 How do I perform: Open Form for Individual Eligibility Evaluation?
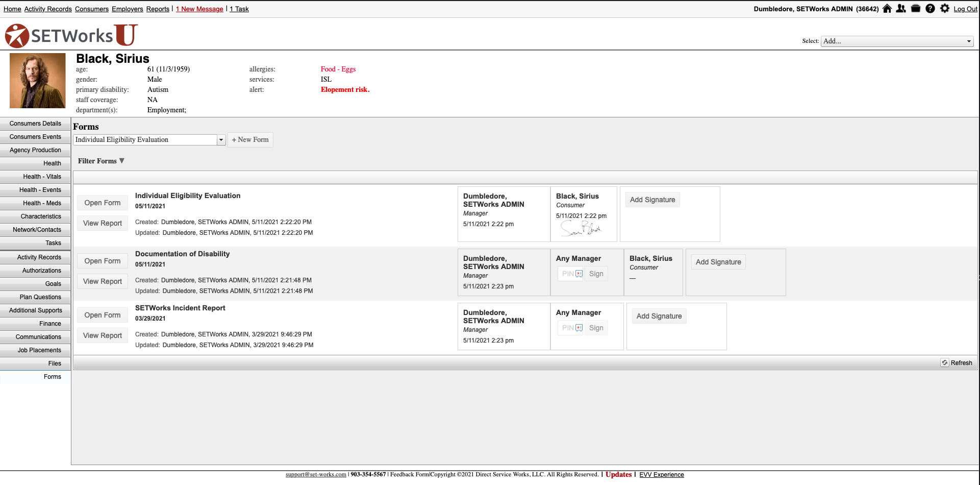coord(103,203)
